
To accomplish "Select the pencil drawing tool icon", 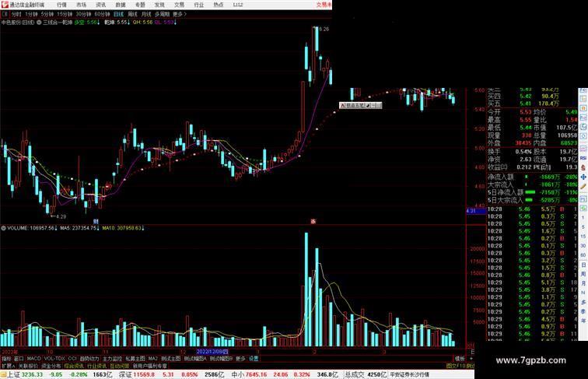I will coord(583,187).
